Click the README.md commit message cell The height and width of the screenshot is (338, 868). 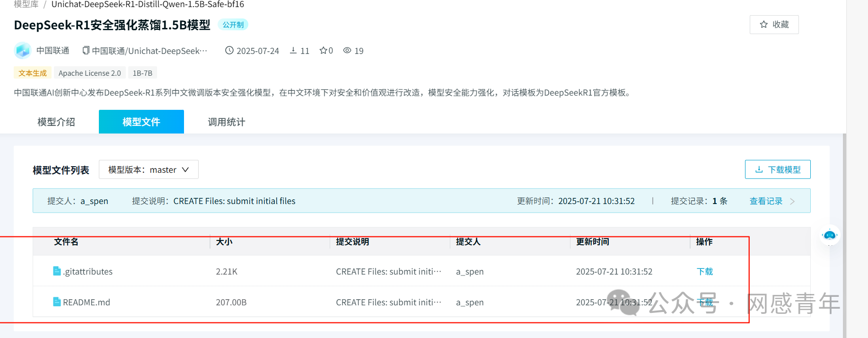(x=388, y=302)
